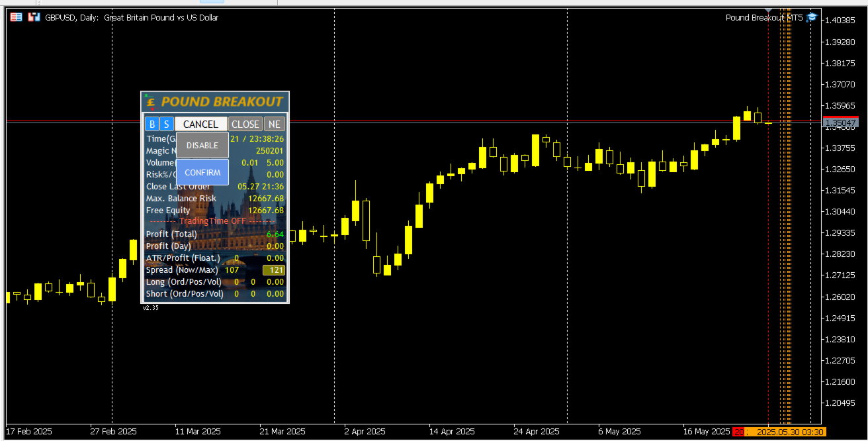Click the red horizontal bid price line
Viewport: 868px width, 441px height.
tap(413, 121)
